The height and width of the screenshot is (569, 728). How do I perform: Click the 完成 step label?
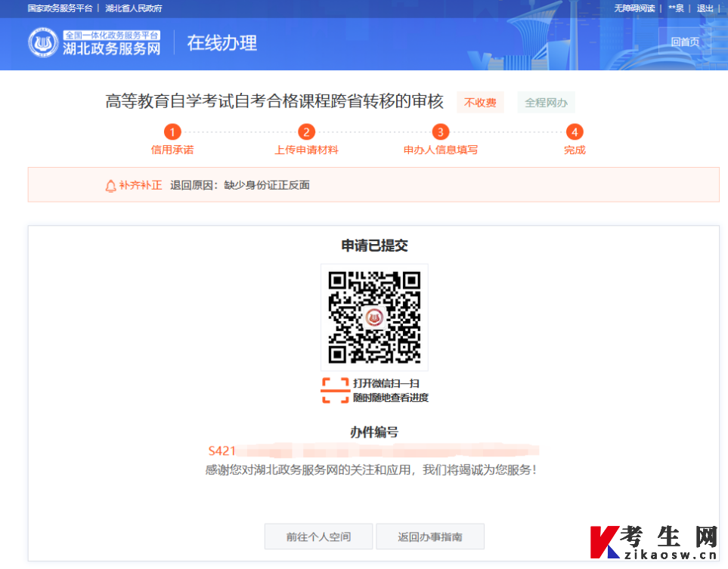[x=575, y=150]
